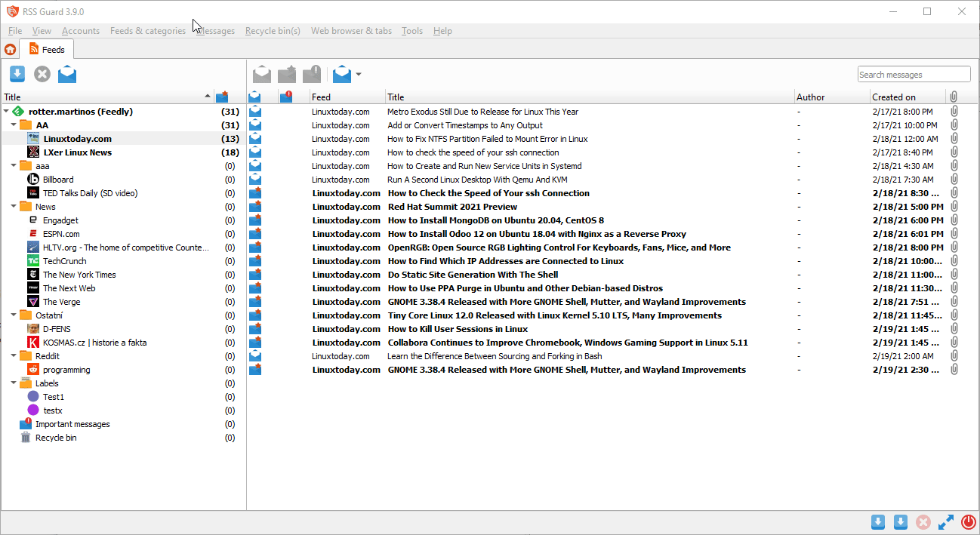Toggle read state of Metro Exodus message

[255, 112]
